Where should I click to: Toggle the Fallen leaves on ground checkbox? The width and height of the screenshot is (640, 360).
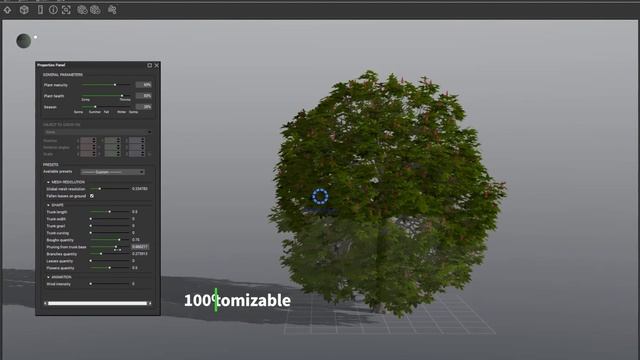(92, 196)
